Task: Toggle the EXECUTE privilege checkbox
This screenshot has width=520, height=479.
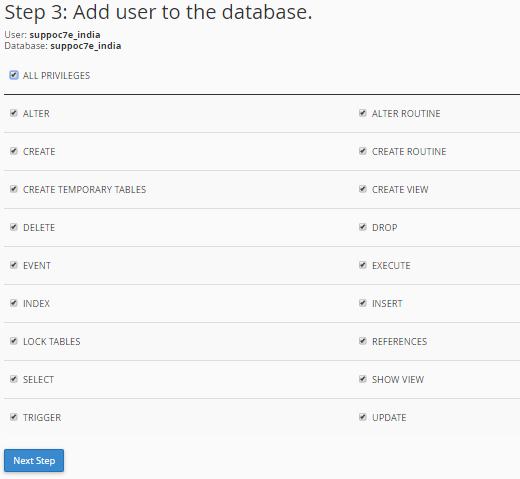Action: [363, 265]
